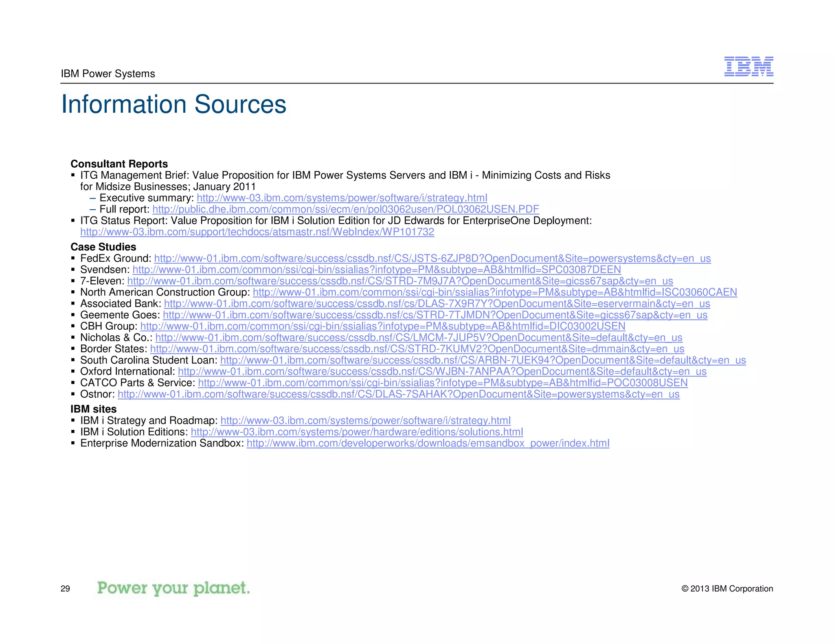The height and width of the screenshot is (644, 834).
Task: Open the ITG Status Report WP101732 link
Action: click(257, 232)
